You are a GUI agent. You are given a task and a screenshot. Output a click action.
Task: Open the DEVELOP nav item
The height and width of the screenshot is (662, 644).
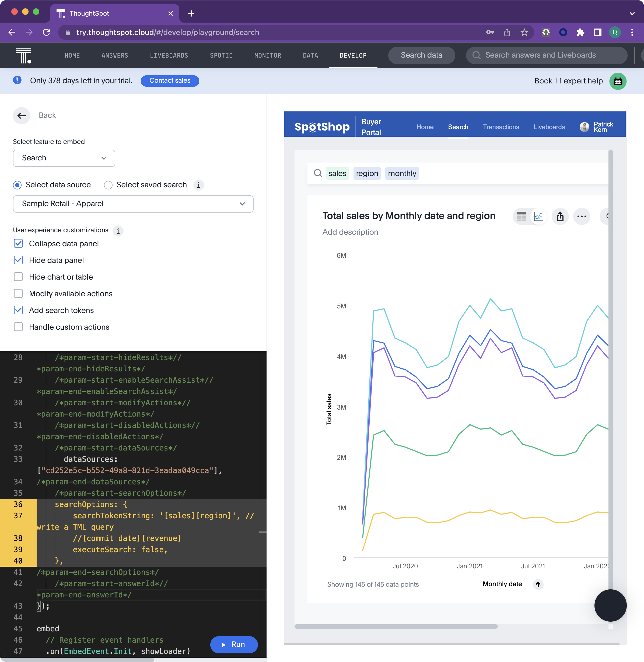[x=353, y=55]
